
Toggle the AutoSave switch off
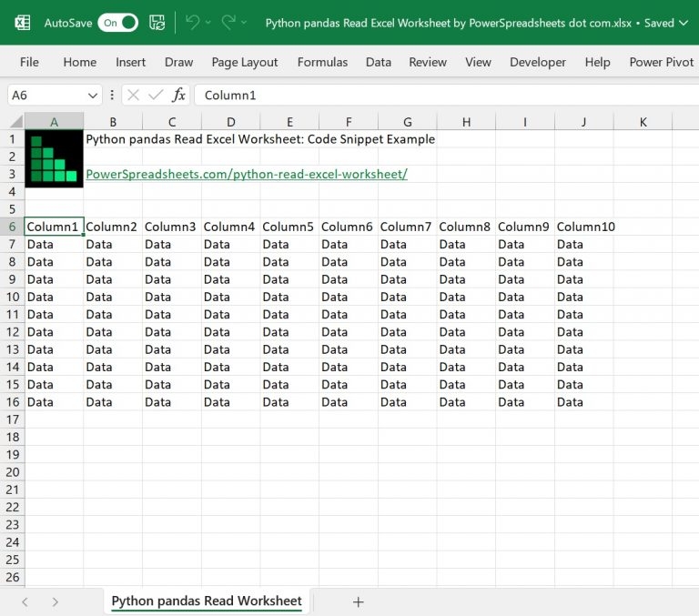[118, 23]
